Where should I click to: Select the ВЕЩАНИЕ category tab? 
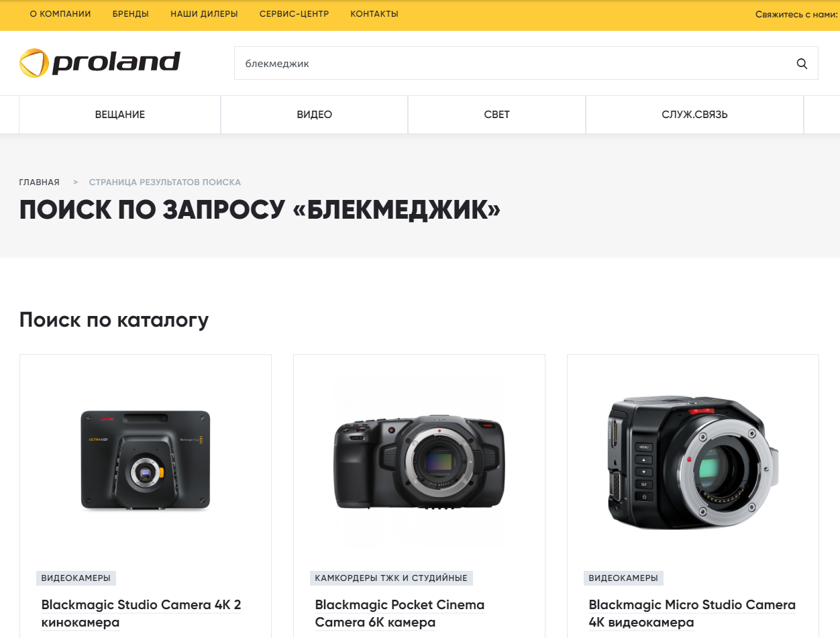point(120,115)
